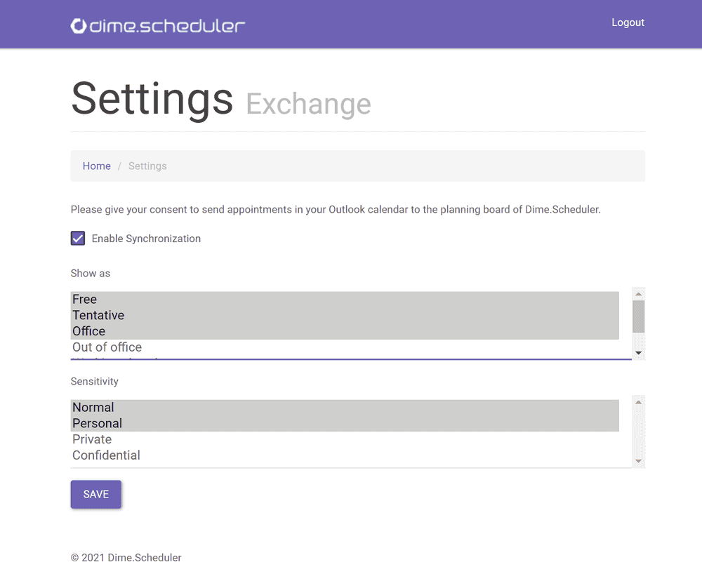The width and height of the screenshot is (702, 588).
Task: Click the Sensitivity label
Action: coord(95,382)
